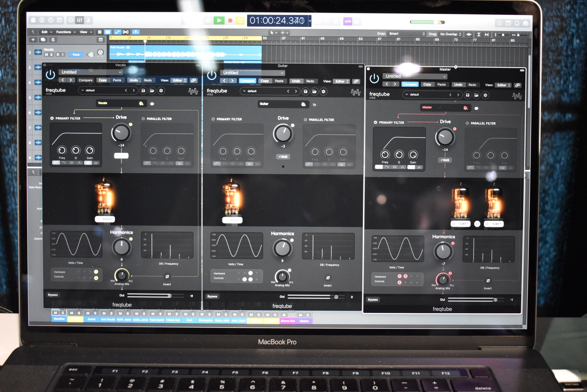Click settings gear icon in Master freqtube

tap(485, 95)
